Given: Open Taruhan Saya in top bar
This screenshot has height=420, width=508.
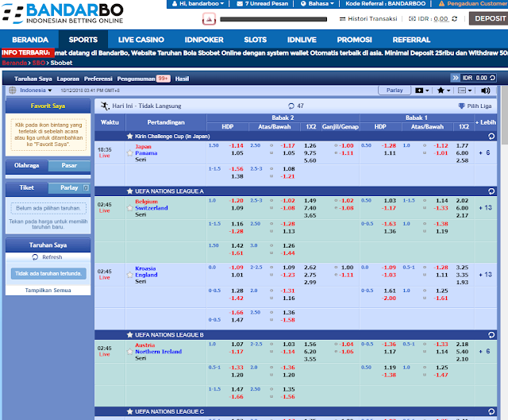Looking at the screenshot, I should tap(33, 79).
